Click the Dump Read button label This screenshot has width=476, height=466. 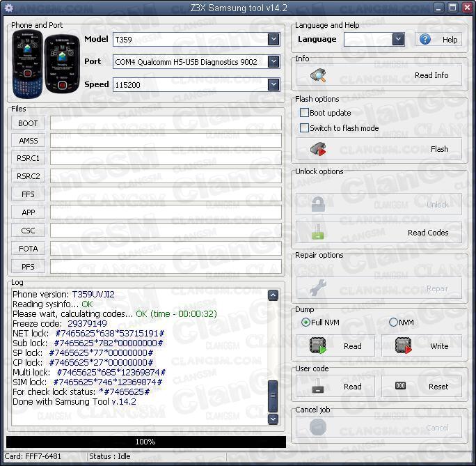pos(352,346)
